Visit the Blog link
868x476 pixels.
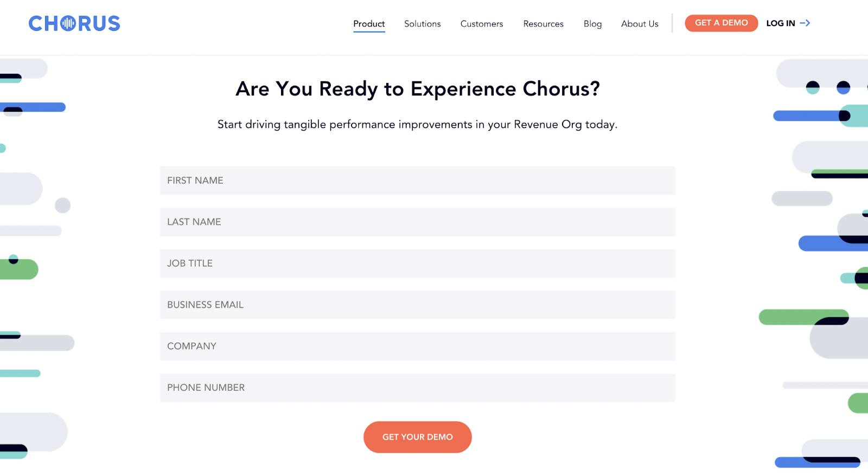(x=593, y=24)
